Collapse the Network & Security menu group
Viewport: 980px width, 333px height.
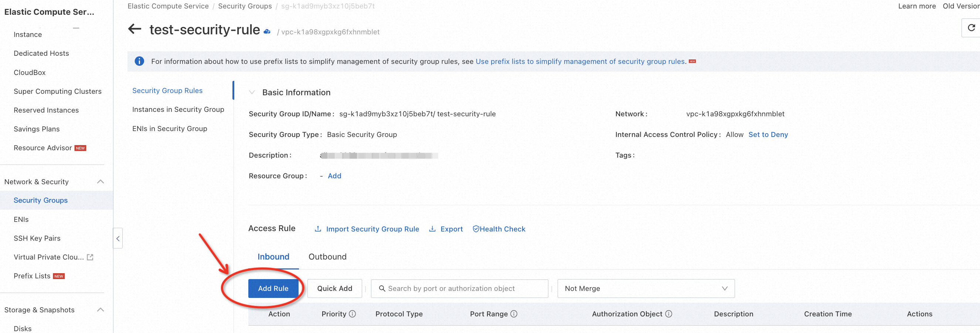coord(101,182)
